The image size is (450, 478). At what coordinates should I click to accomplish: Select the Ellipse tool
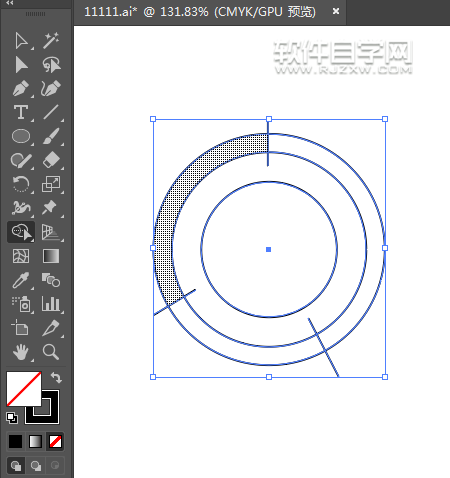21,136
